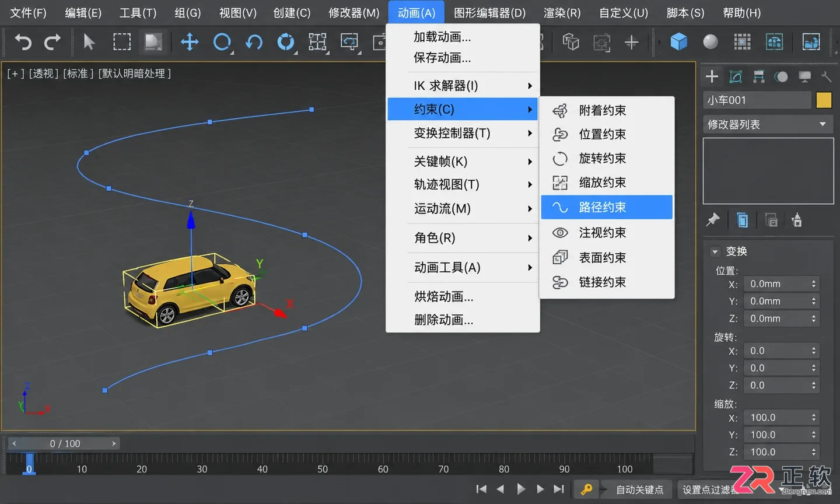Expand the 变换控制器(T) submenu
This screenshot has width=840, height=504.
coord(462,133)
